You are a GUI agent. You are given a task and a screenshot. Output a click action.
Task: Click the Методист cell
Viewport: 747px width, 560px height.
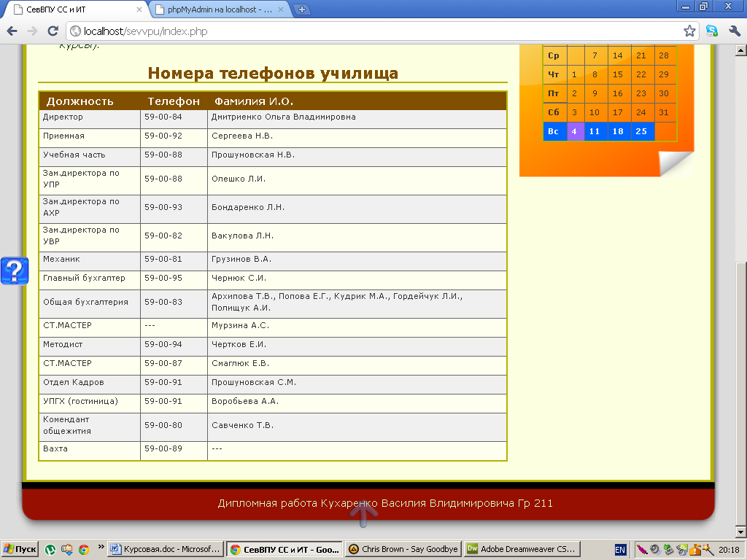[x=90, y=346]
